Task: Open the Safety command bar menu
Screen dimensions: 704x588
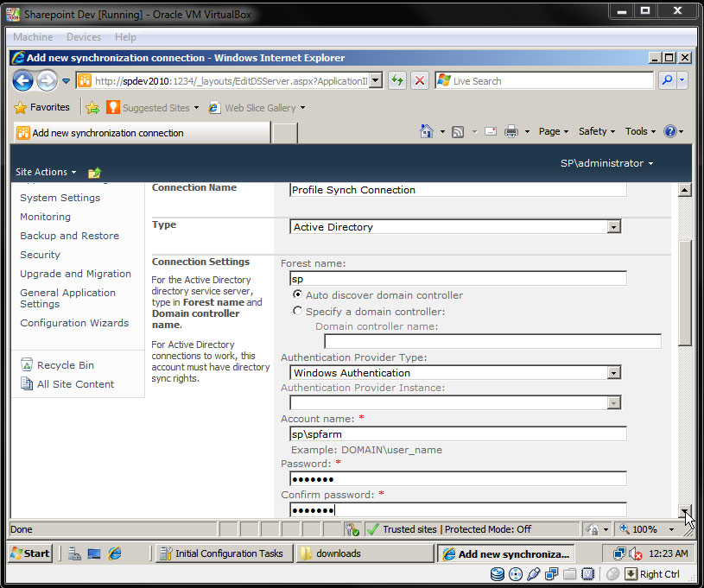Action: [597, 131]
